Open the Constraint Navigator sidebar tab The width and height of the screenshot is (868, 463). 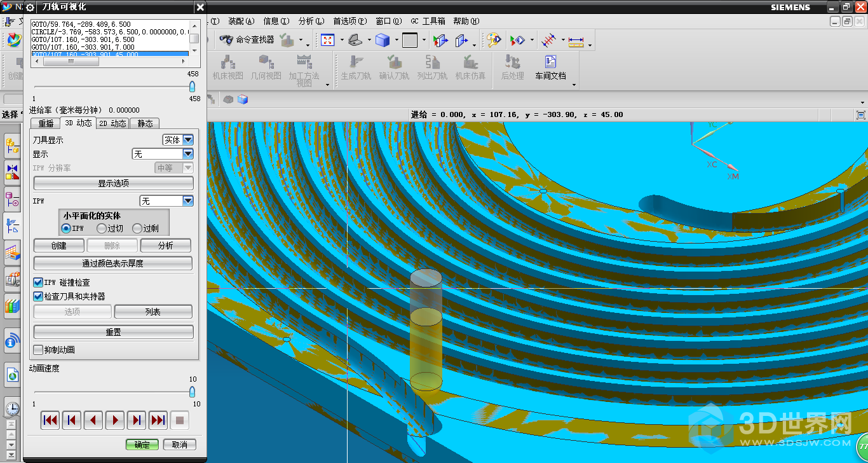point(12,172)
